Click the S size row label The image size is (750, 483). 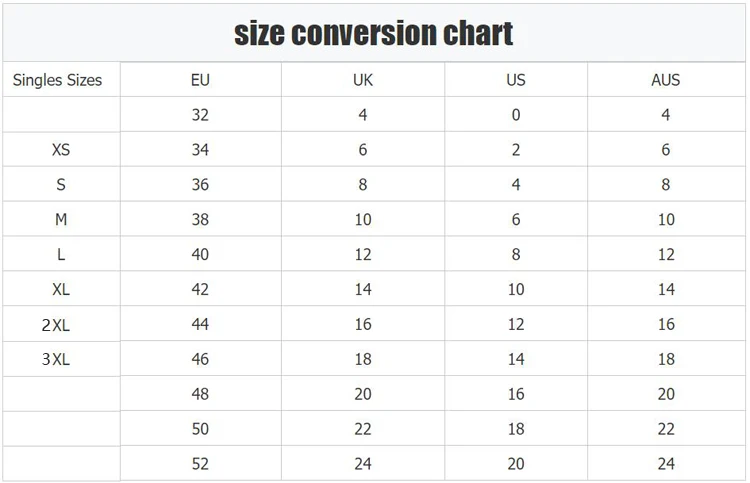pyautogui.click(x=61, y=185)
